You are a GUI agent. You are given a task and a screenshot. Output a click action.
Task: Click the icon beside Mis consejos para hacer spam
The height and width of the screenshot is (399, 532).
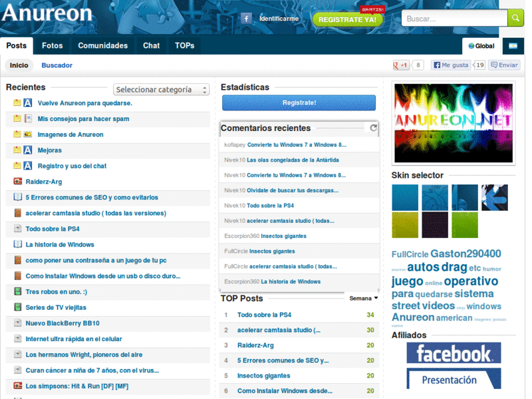[x=28, y=118]
